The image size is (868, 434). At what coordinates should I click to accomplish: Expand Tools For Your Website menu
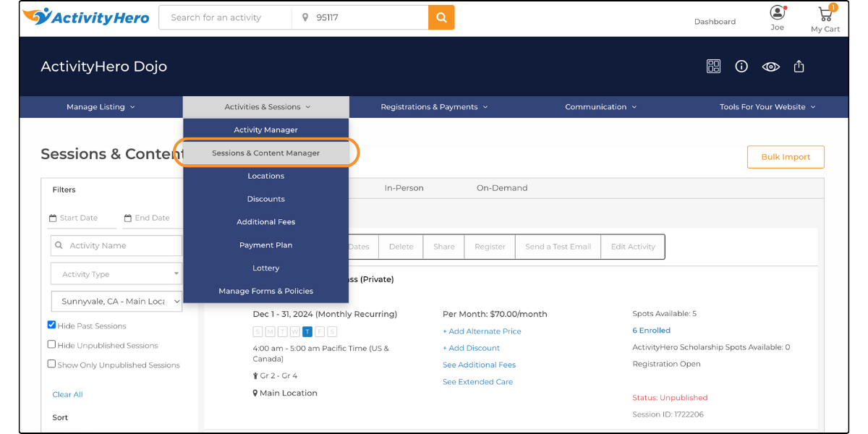[767, 107]
